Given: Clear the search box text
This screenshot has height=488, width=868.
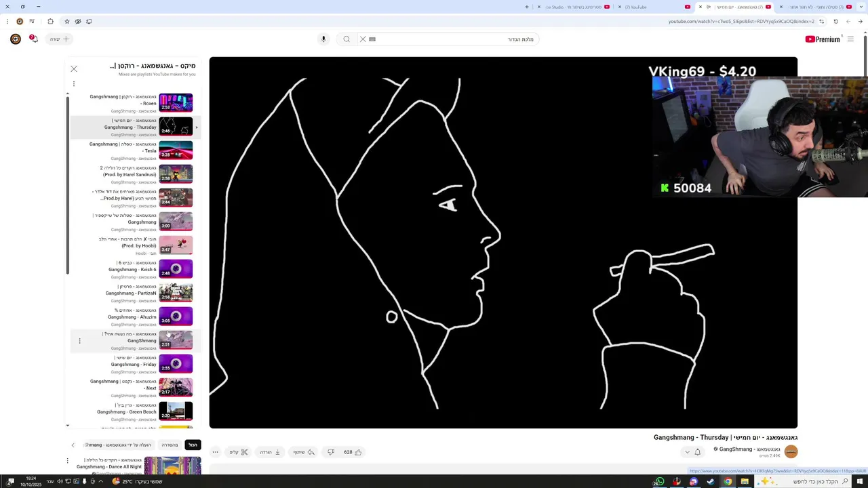Looking at the screenshot, I should [x=363, y=39].
